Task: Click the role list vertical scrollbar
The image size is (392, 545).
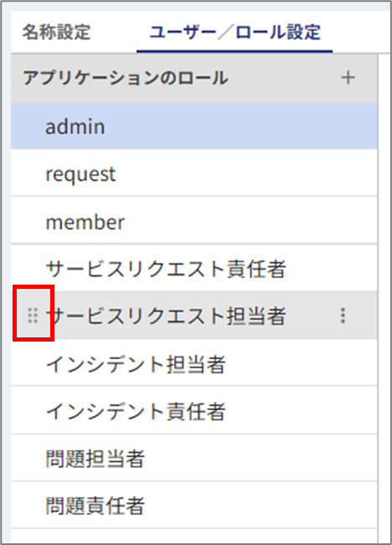Action: click(384, 299)
